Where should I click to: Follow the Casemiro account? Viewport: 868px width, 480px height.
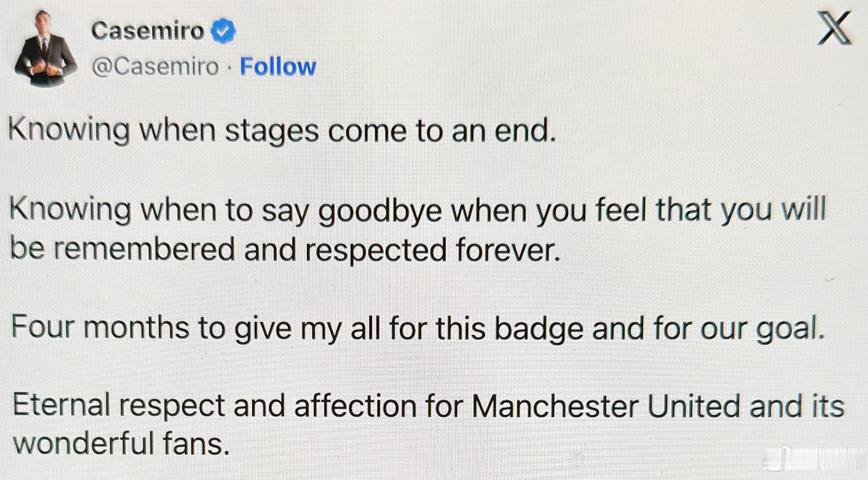click(x=278, y=67)
